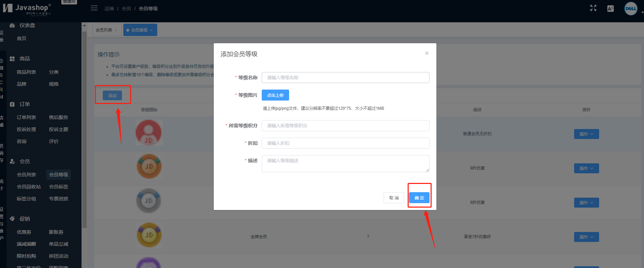
Task: Open 拼团活动 in sidebar
Action: 59,256
